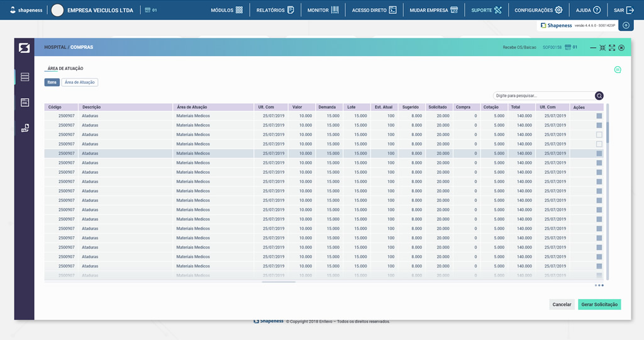Click the Gerar Solicitação button
The height and width of the screenshot is (340, 644).
pos(599,305)
